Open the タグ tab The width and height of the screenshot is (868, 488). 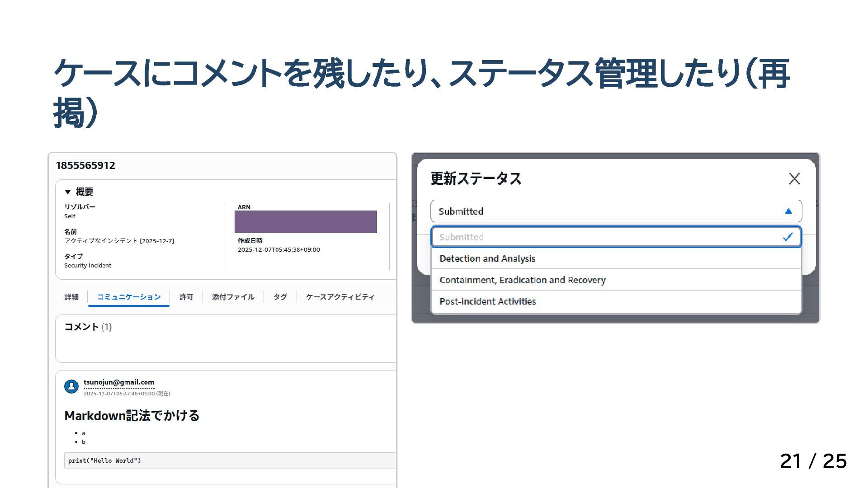click(280, 297)
